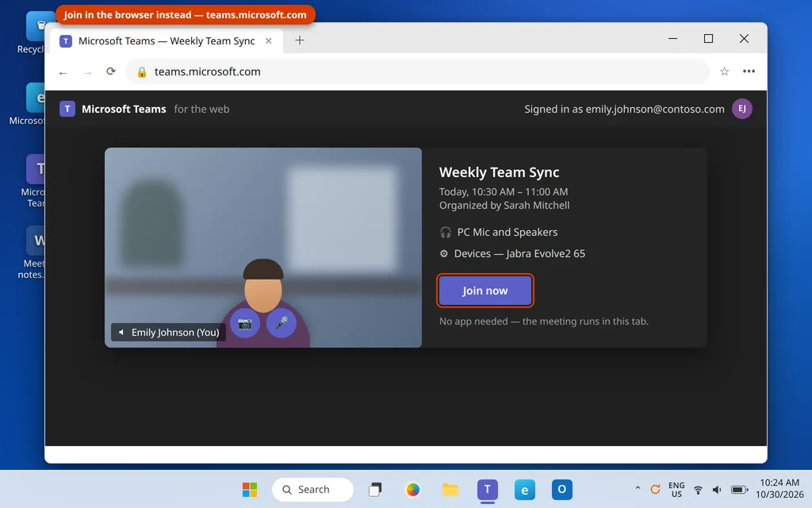
Task: Open Outlook from the taskbar
Action: pos(562,489)
